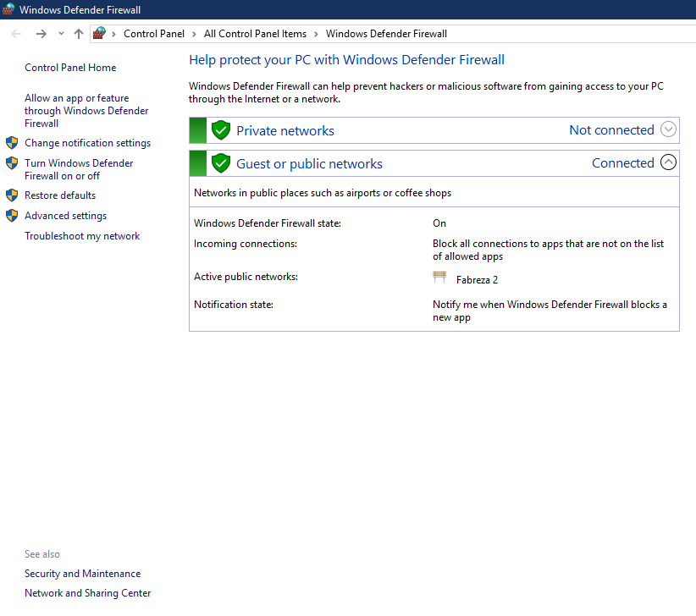
Task: Open Advanced settings link
Action: pyautogui.click(x=66, y=216)
